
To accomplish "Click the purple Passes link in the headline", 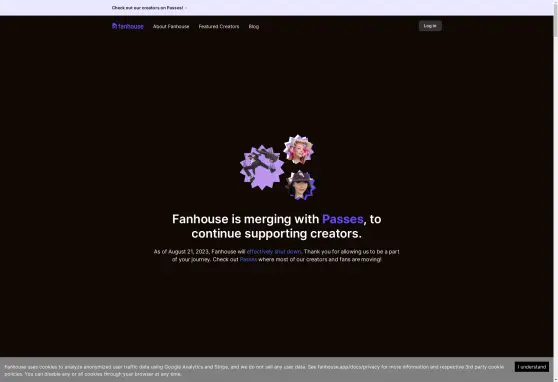I will pos(342,219).
